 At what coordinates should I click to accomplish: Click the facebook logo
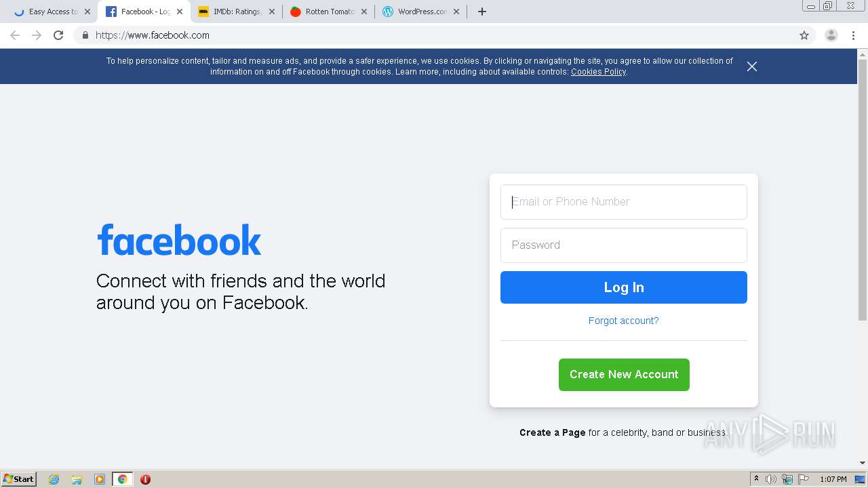tap(179, 240)
